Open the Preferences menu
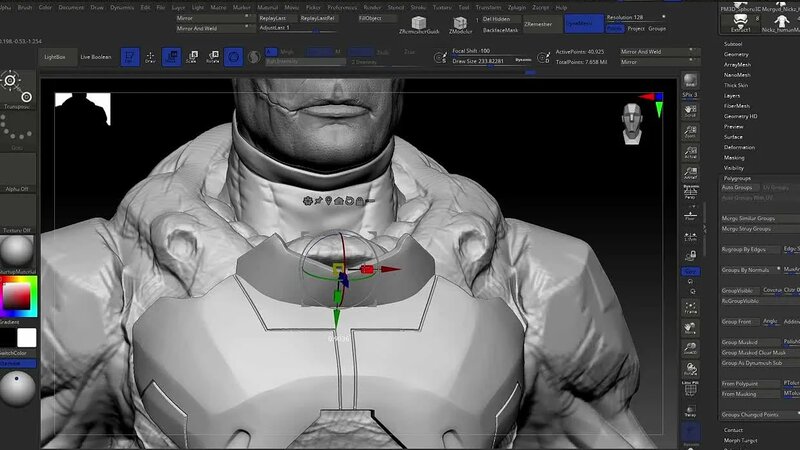Screen dimensions: 800x450 click(342, 7)
